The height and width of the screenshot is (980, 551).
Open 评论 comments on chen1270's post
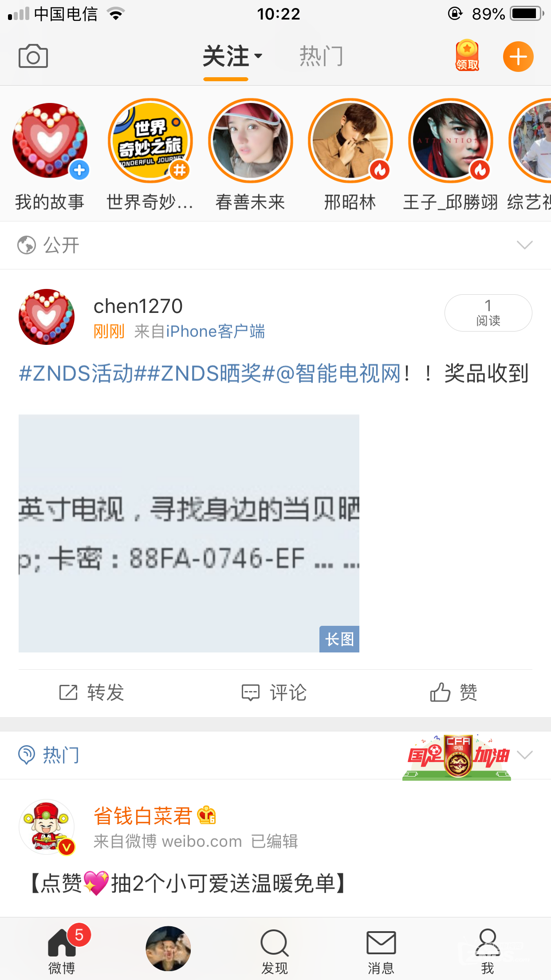pyautogui.click(x=274, y=692)
